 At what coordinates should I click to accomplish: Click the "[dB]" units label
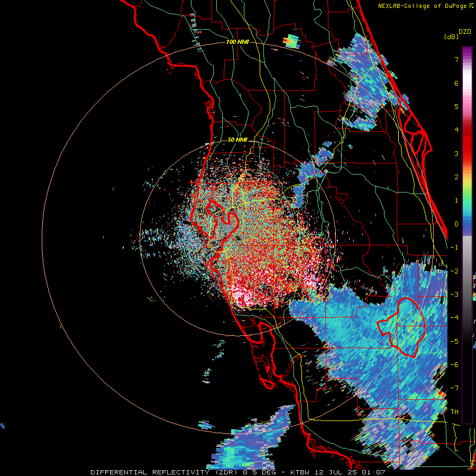[x=451, y=37]
